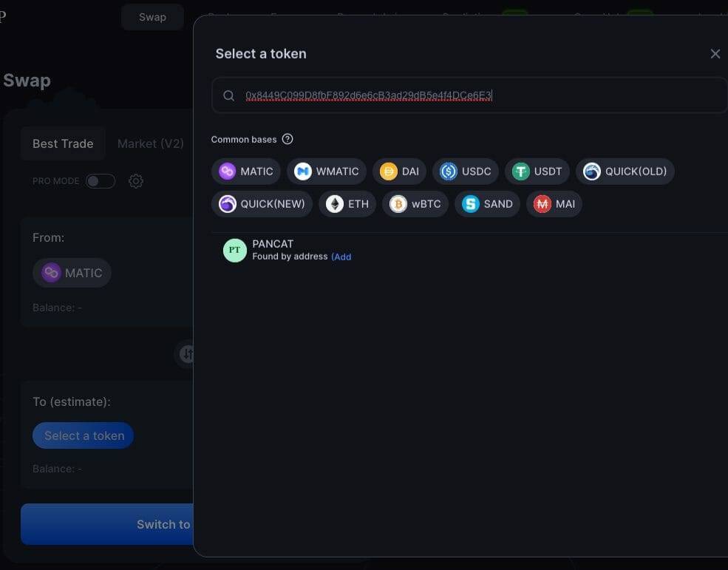The width and height of the screenshot is (728, 570).
Task: Pick the QUICK(NEW) token chip
Action: [x=262, y=204]
